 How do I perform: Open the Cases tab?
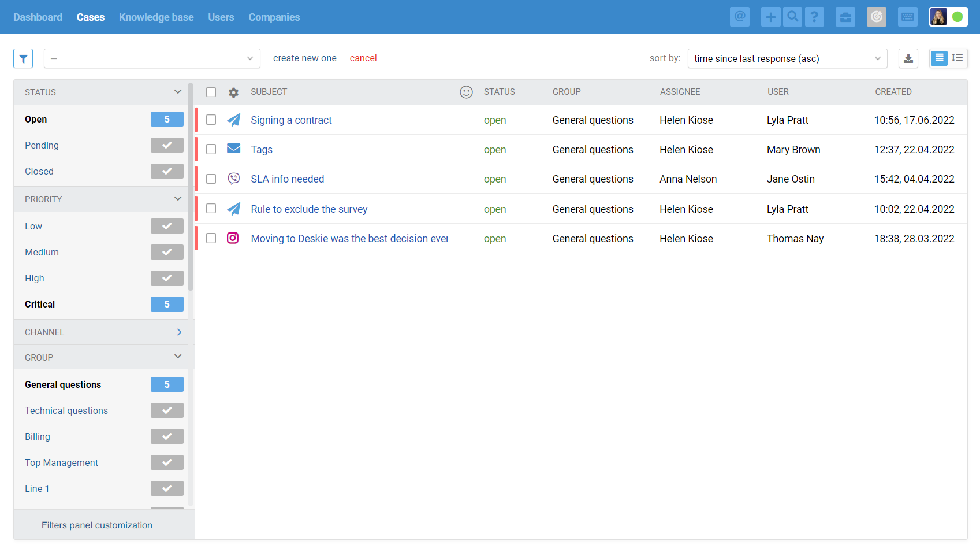coord(91,17)
